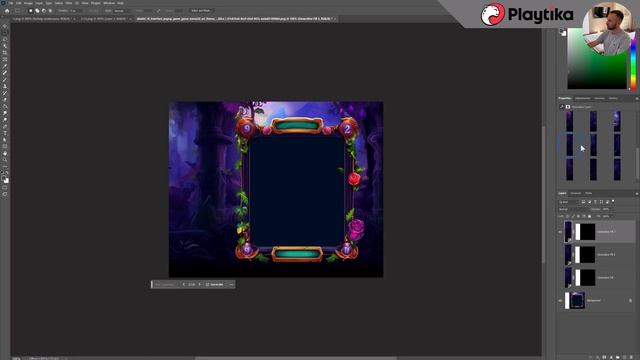Show the Generative Fill 2 layer
Image resolution: width=640 pixels, height=360 pixels.
[560, 254]
